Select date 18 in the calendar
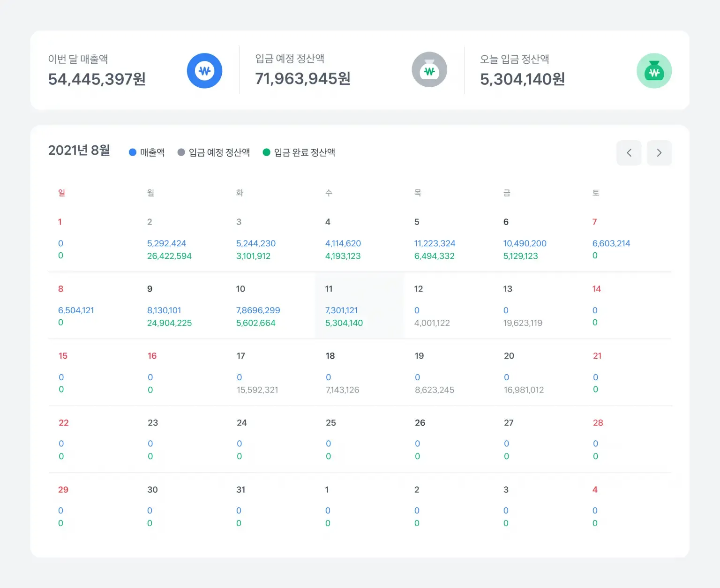Image resolution: width=720 pixels, height=588 pixels. click(330, 356)
